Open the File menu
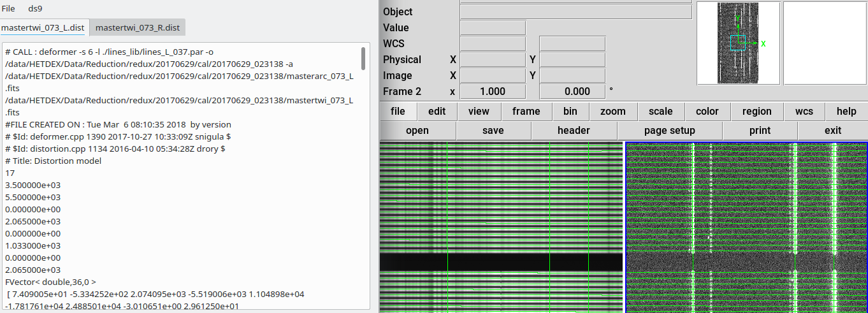The width and height of the screenshot is (868, 313). point(8,9)
